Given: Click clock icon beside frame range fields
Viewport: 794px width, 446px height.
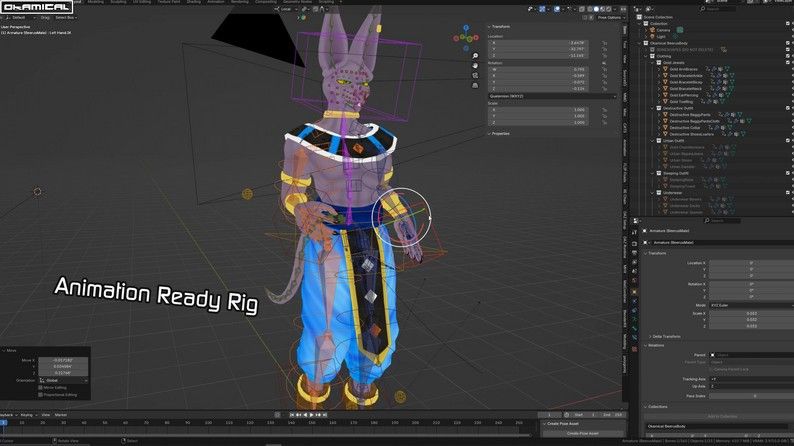Looking at the screenshot, I should tap(567, 415).
